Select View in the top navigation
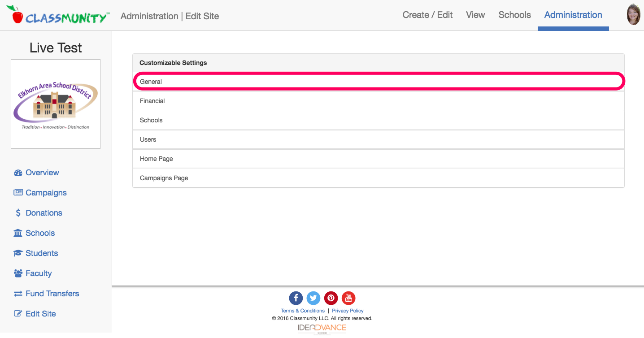644x338 pixels. click(475, 15)
